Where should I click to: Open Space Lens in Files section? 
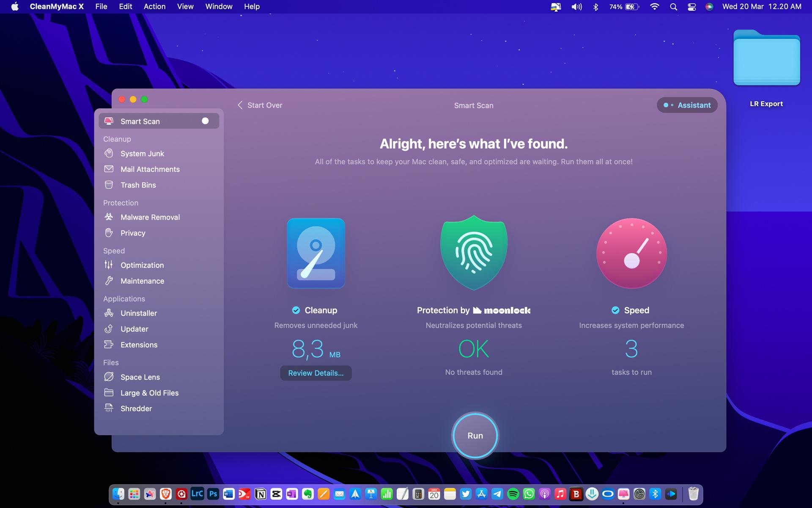pyautogui.click(x=140, y=377)
